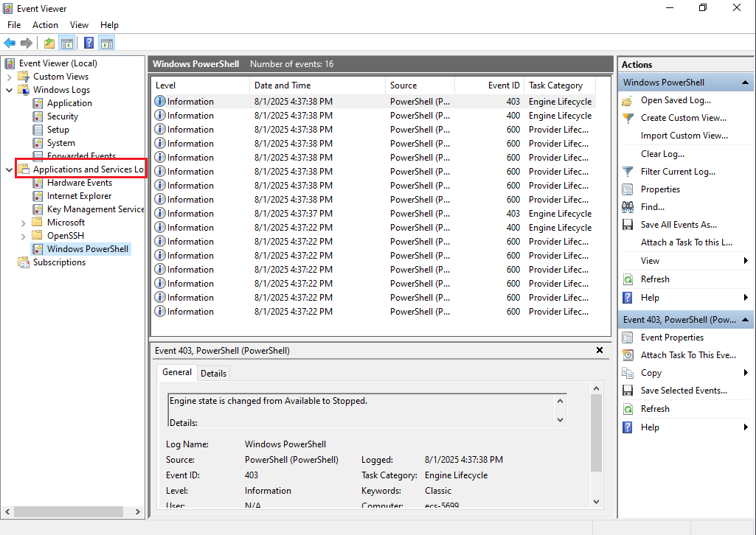The height and width of the screenshot is (535, 756).
Task: Select Key Management Service log
Action: [95, 209]
